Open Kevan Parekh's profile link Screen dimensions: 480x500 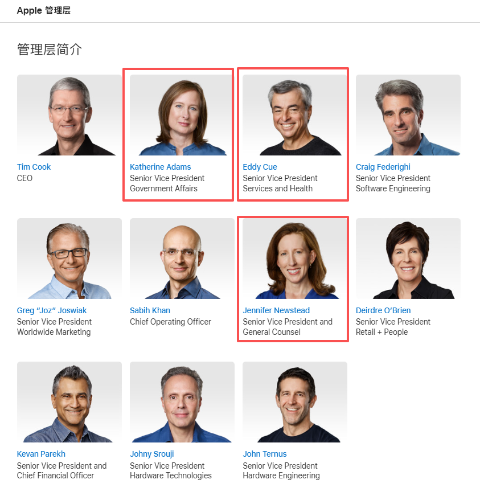[x=41, y=454]
